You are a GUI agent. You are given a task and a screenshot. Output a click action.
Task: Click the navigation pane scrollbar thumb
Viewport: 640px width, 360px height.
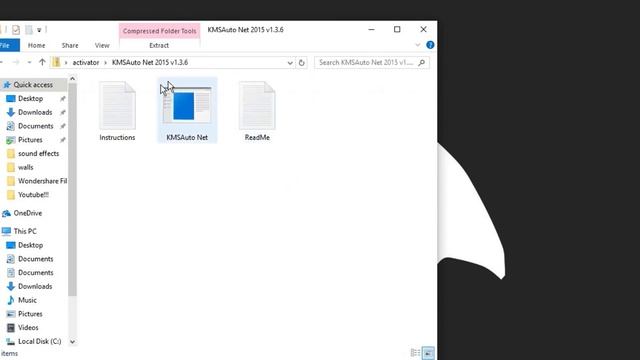72,190
